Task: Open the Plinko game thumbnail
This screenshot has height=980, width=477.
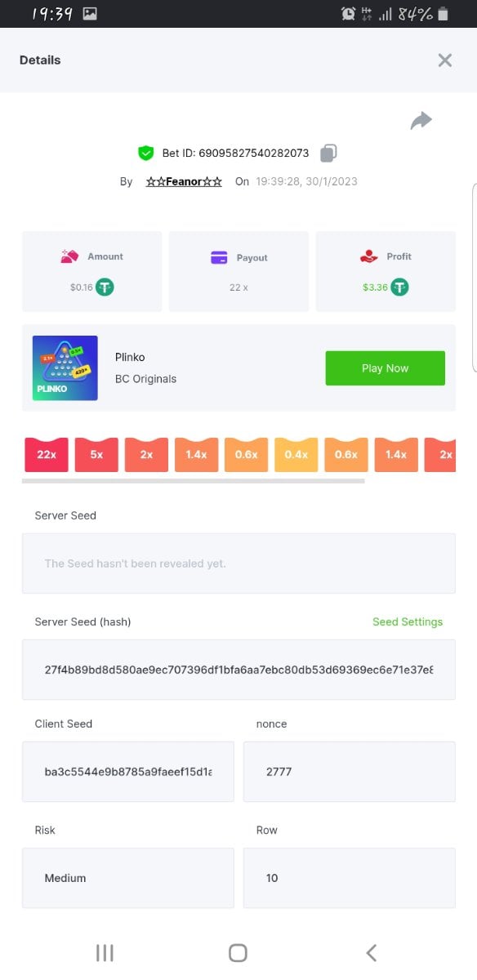Action: pyautogui.click(x=65, y=367)
